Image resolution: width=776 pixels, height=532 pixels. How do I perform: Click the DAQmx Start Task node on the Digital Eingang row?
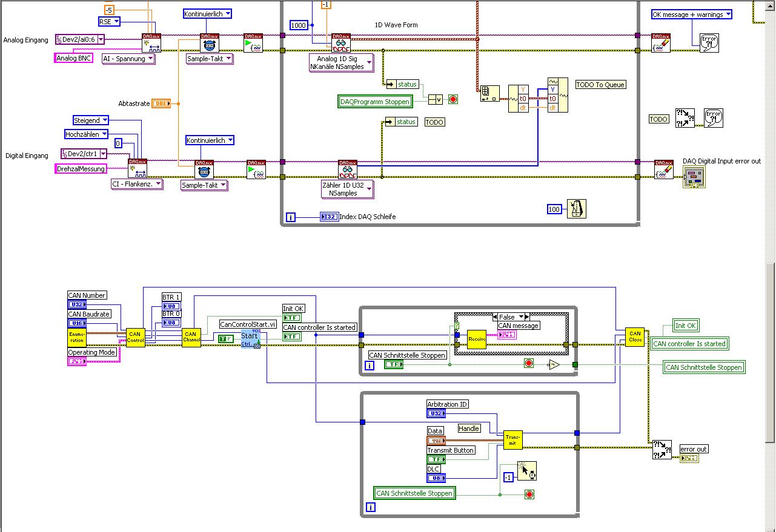click(256, 169)
